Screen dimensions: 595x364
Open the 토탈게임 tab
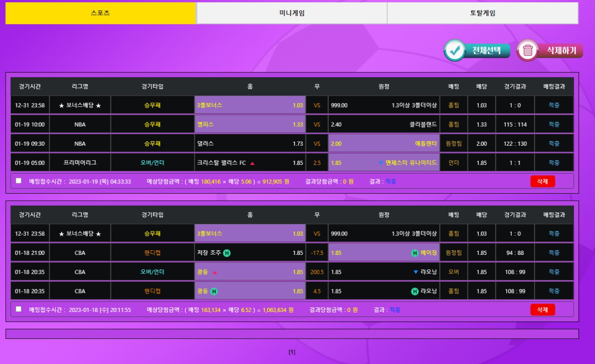483,13
